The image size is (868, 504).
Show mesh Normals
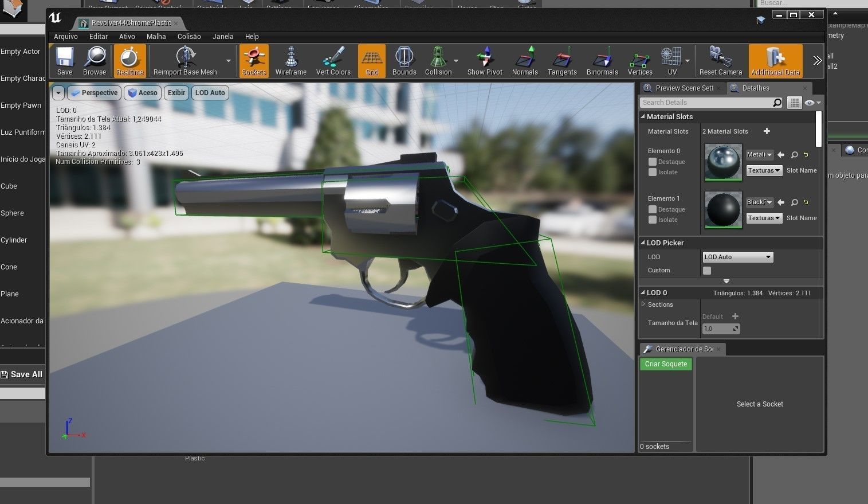[x=525, y=61]
